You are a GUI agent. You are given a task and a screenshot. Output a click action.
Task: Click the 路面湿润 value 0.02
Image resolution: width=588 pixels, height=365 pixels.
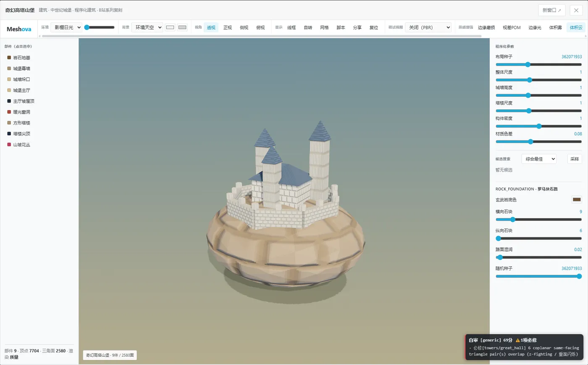(578, 249)
